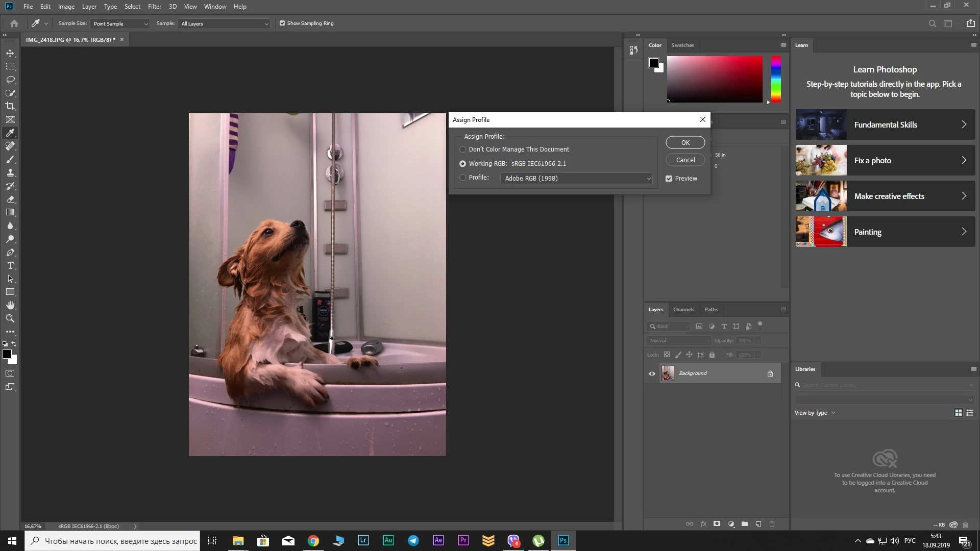980x551 pixels.
Task: Select the Eraser tool
Action: (10, 199)
